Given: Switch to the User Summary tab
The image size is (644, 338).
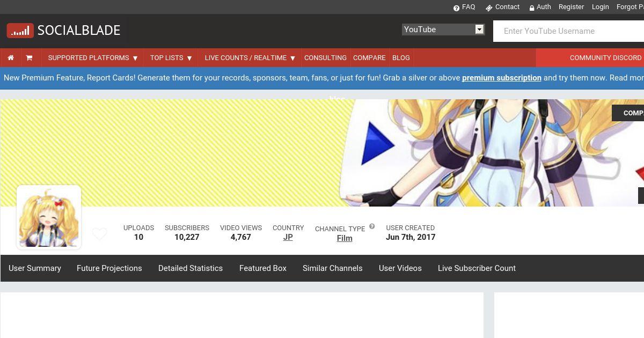Looking at the screenshot, I should pyautogui.click(x=35, y=268).
